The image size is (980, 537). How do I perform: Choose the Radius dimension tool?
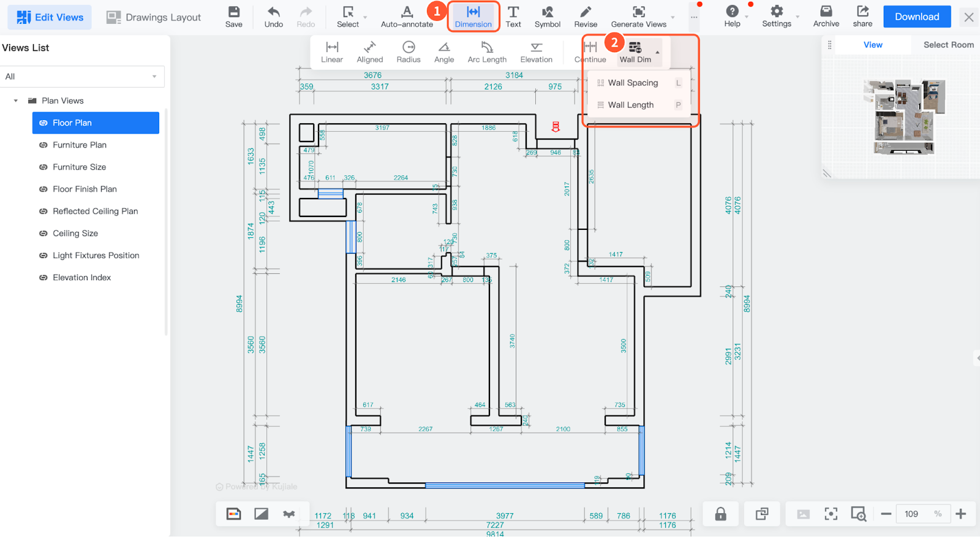(408, 52)
